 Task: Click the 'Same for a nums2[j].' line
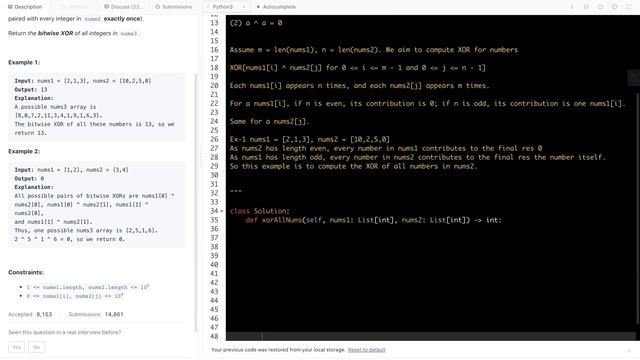270,121
